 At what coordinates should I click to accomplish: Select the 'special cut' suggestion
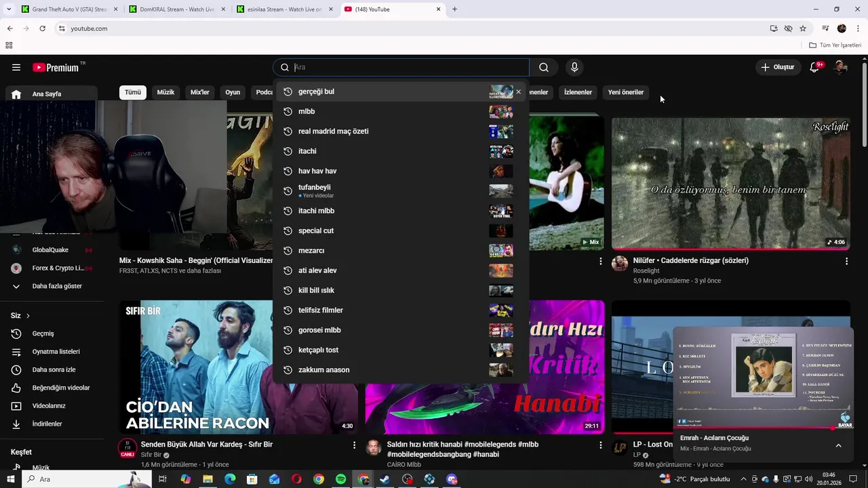tap(400, 230)
